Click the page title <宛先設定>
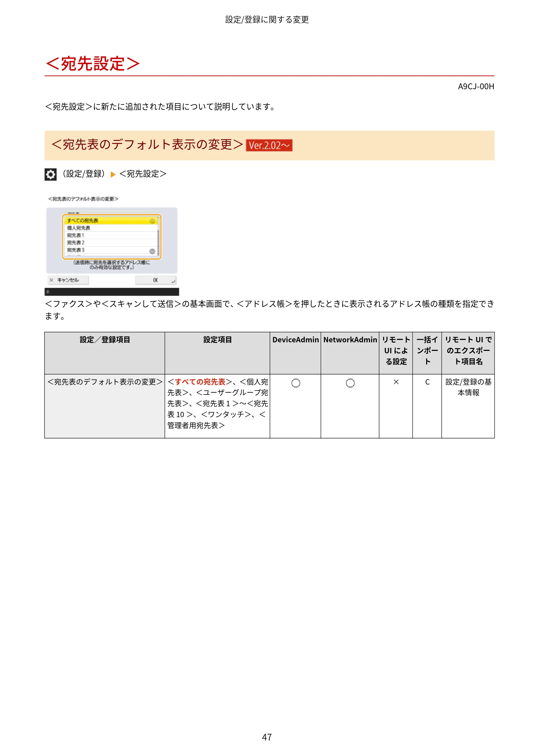Viewport: 534px width, 756px height. coord(93,64)
